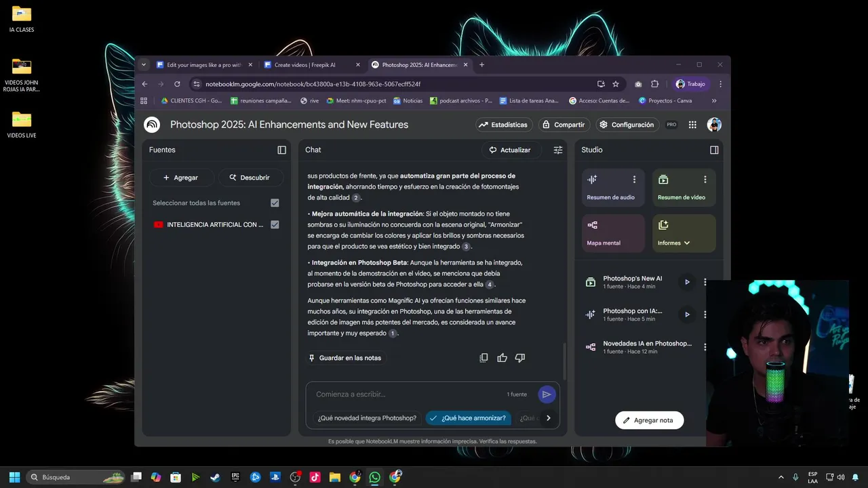The height and width of the screenshot is (488, 868).
Task: Open Trabajo Chrome profile button
Action: pyautogui.click(x=690, y=84)
